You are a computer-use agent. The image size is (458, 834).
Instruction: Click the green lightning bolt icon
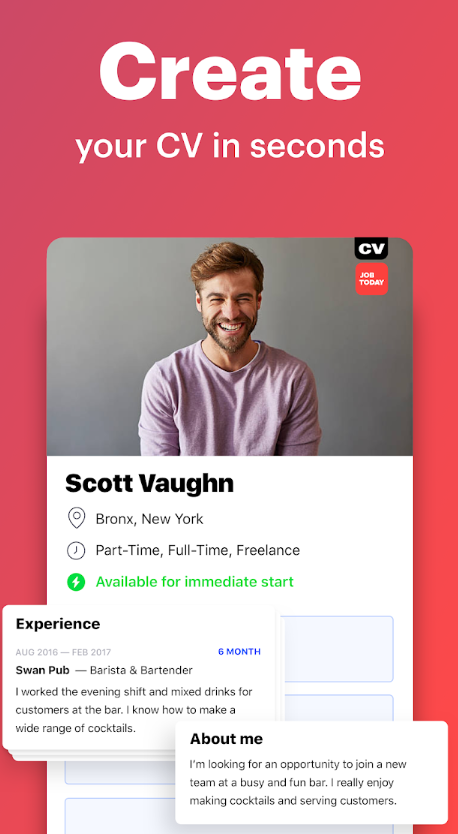point(76,582)
